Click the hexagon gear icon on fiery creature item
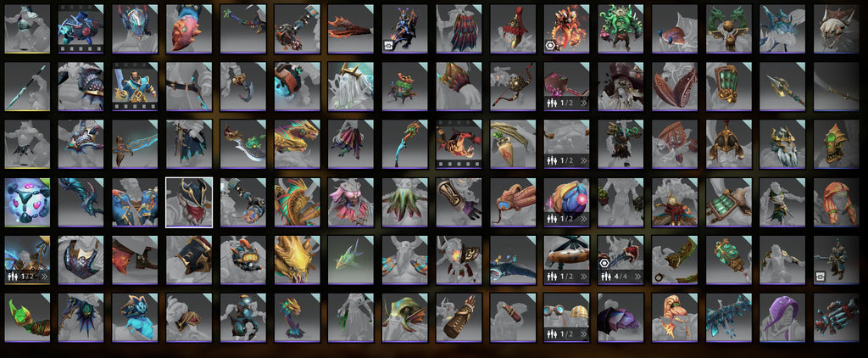The width and height of the screenshot is (868, 358). 551,47
